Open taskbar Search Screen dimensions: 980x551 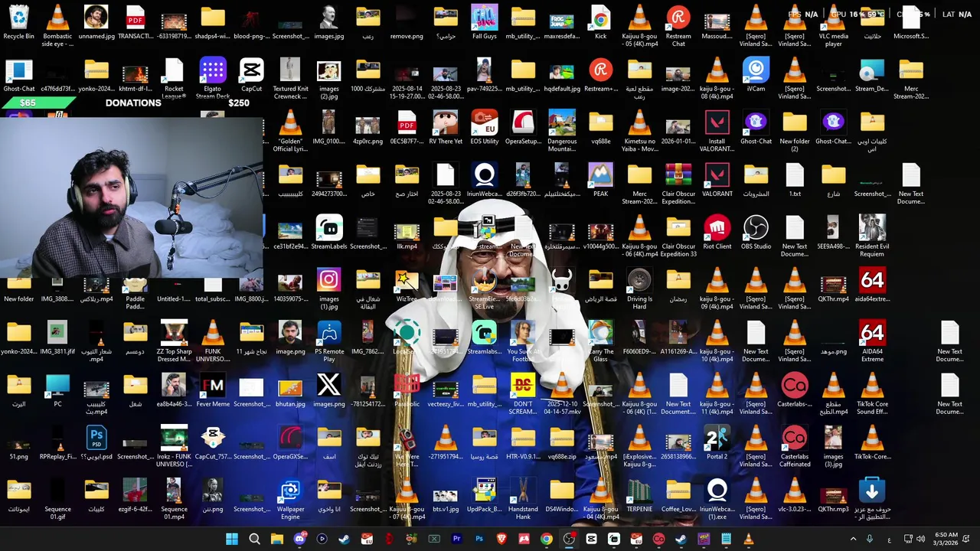click(254, 540)
